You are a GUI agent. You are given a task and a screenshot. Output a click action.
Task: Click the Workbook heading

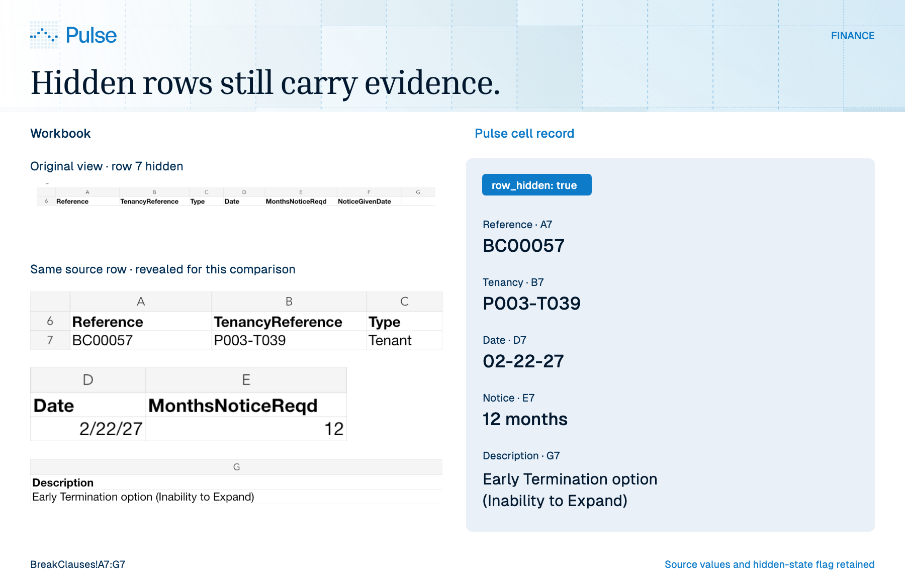[60, 133]
